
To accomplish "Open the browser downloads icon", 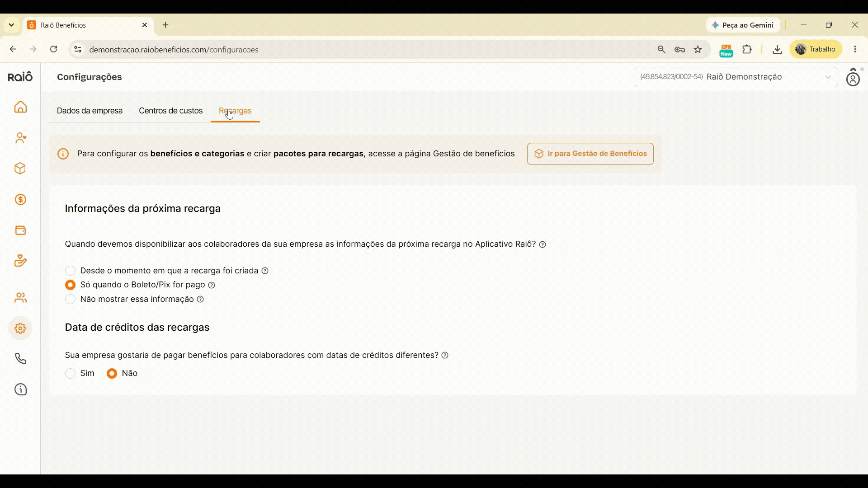I will point(777,49).
